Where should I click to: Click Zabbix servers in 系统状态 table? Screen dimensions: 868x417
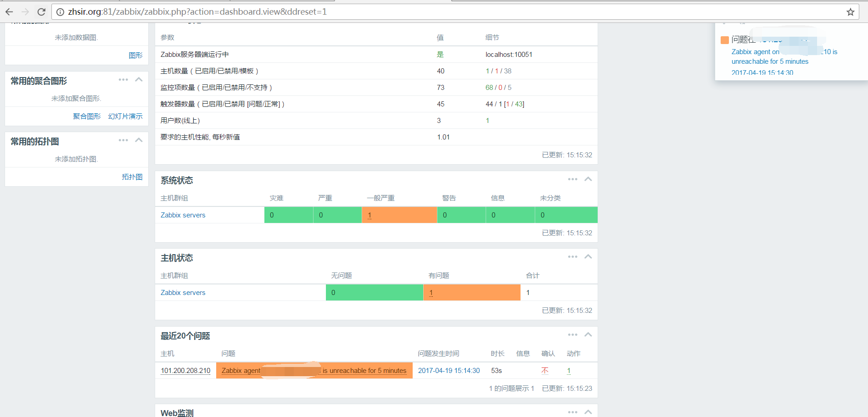pyautogui.click(x=183, y=215)
